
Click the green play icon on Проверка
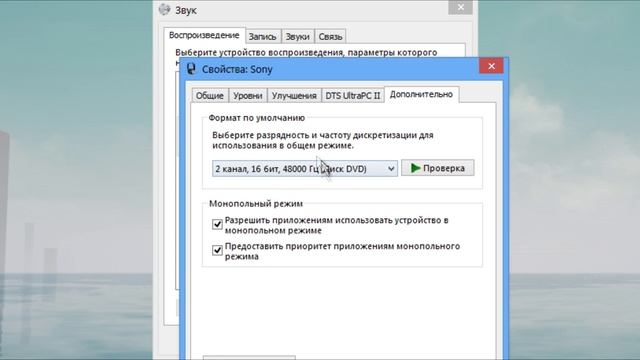pos(416,168)
